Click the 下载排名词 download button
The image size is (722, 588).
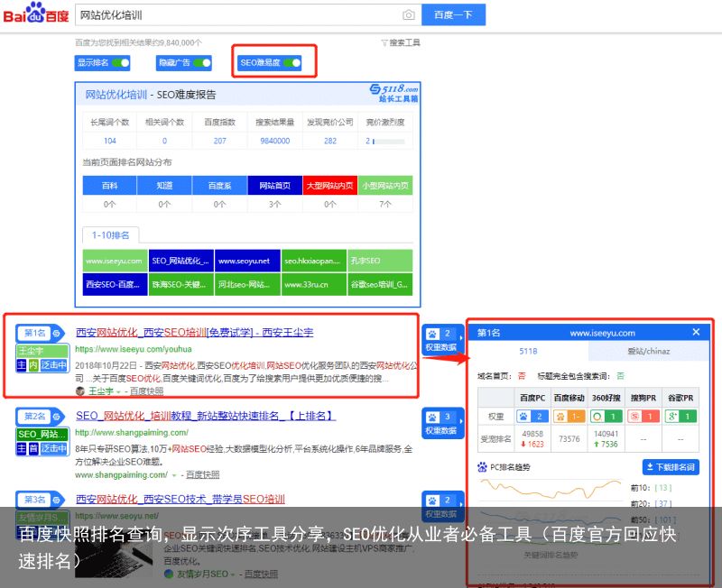tap(671, 467)
